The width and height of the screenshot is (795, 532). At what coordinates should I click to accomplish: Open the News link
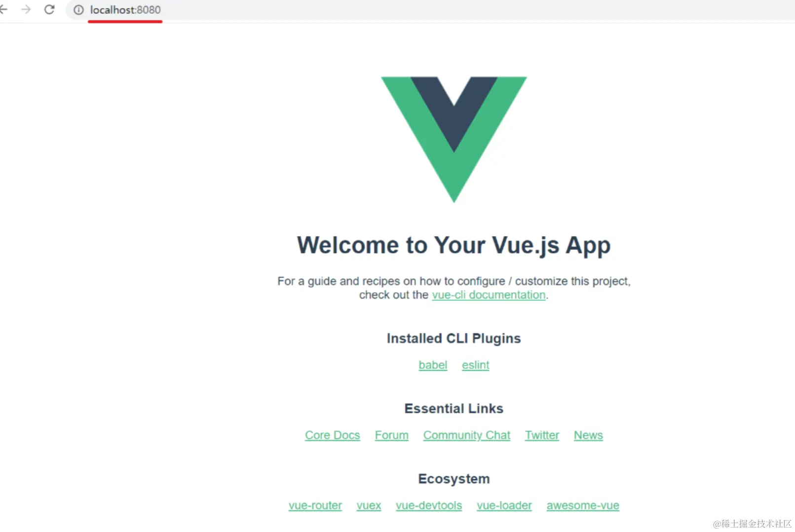[588, 435]
